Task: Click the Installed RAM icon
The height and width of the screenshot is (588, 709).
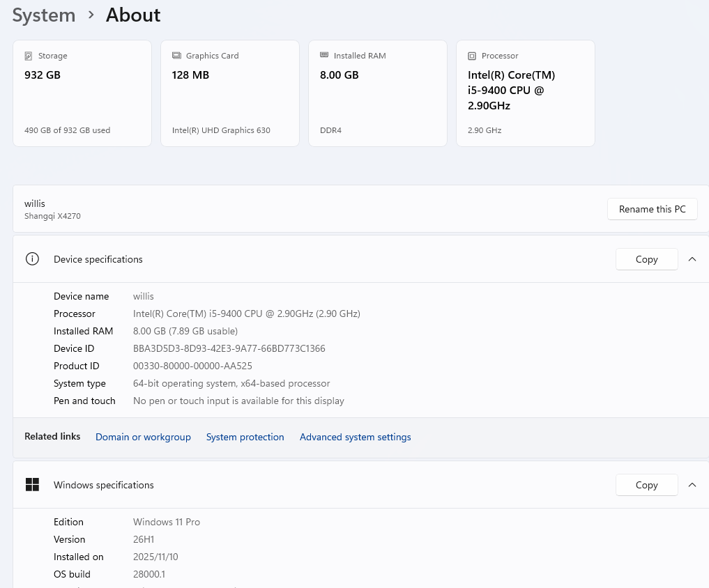Action: 324,56
